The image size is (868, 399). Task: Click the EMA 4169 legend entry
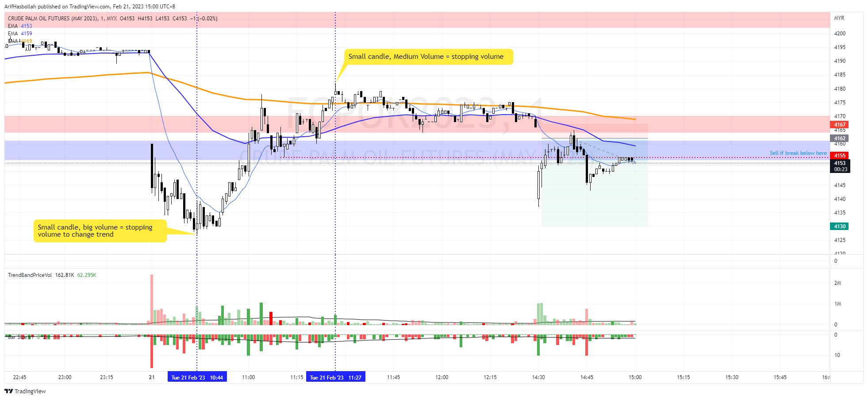pos(20,41)
